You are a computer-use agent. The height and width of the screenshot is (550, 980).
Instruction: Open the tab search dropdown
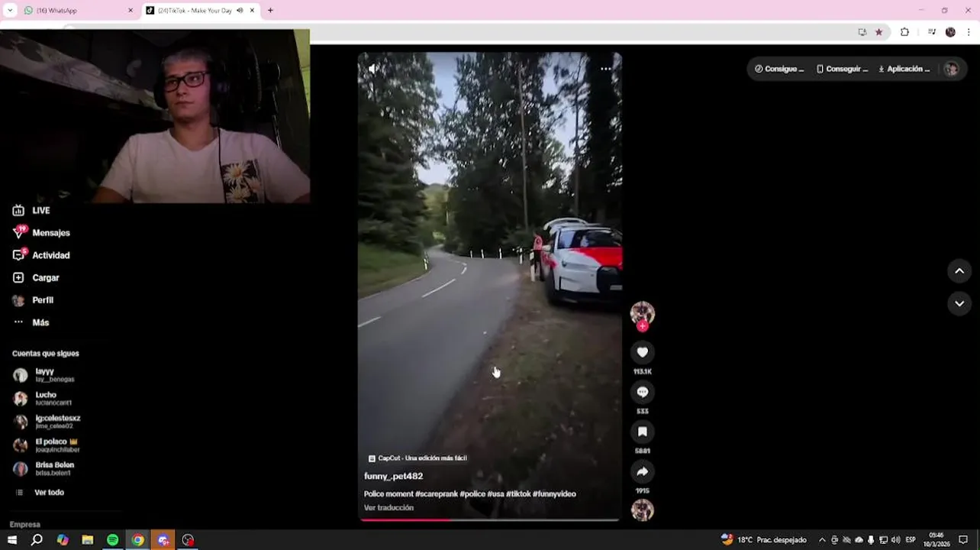10,11
